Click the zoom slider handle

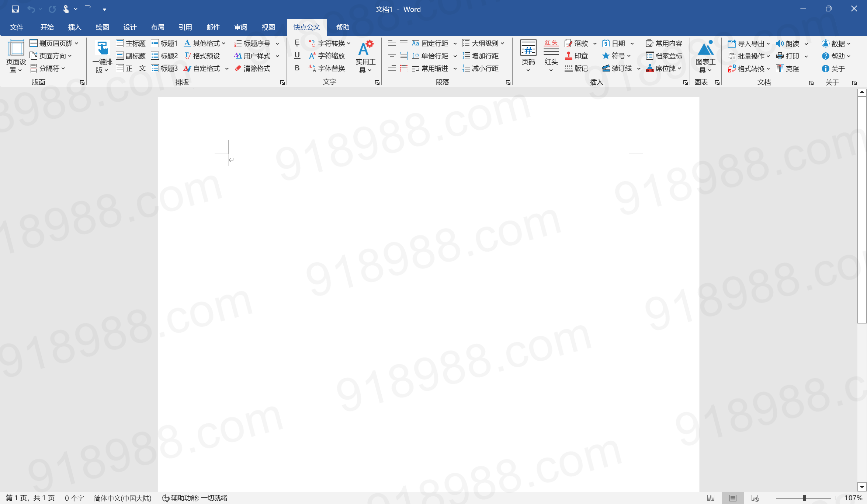(804, 498)
